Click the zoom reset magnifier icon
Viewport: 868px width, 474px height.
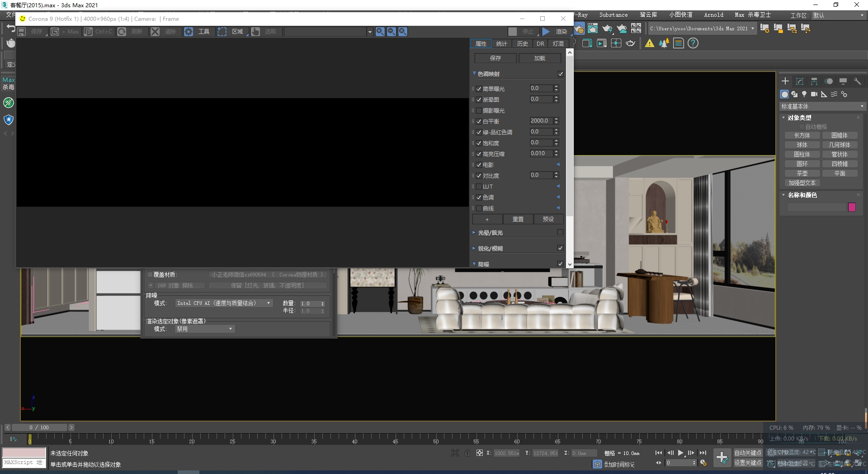point(403,32)
